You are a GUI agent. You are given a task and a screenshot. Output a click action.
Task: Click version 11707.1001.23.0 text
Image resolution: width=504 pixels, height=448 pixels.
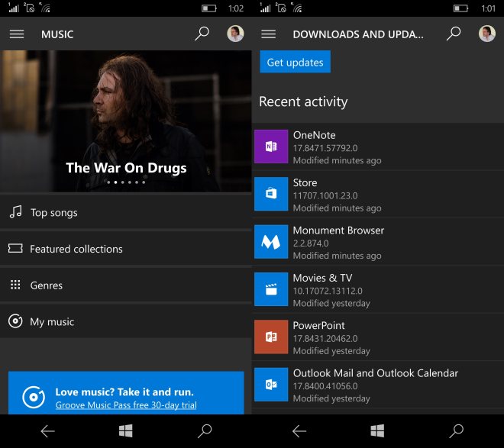pos(325,195)
